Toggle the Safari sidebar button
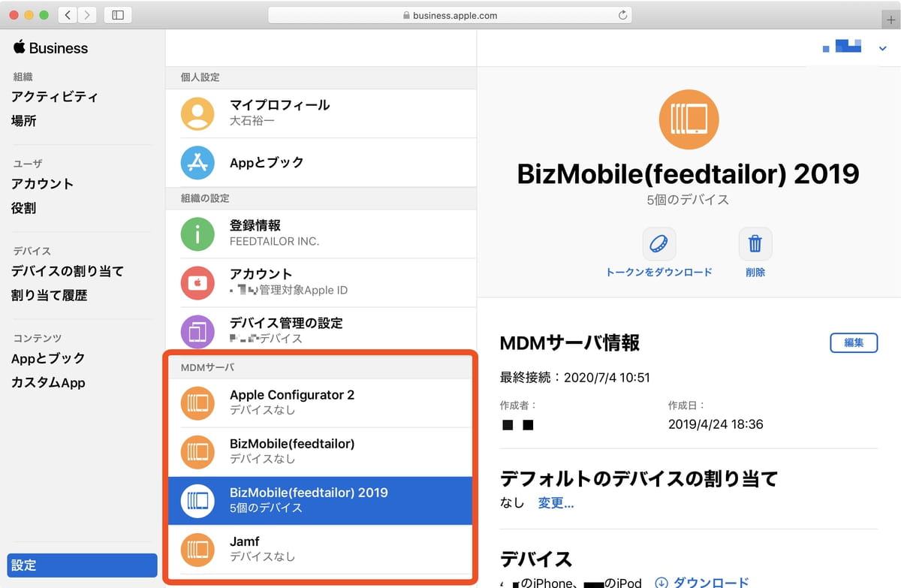Screen dimensions: 901x588 118,15
